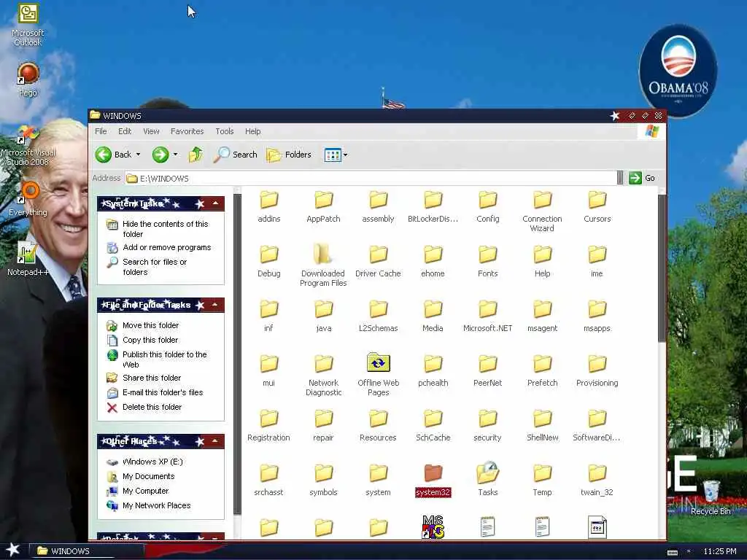Click E-mail this folder's files
The height and width of the screenshot is (560, 747).
pos(163,392)
